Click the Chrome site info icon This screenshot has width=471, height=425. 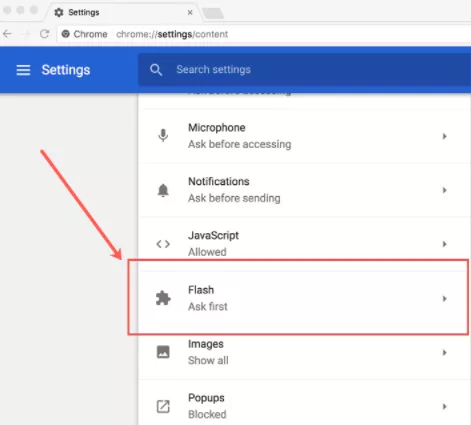click(x=66, y=34)
